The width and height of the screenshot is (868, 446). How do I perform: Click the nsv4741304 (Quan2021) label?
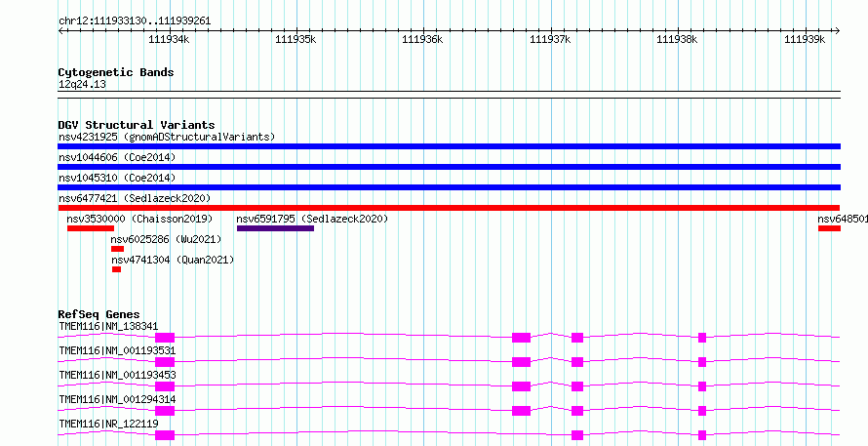click(173, 260)
